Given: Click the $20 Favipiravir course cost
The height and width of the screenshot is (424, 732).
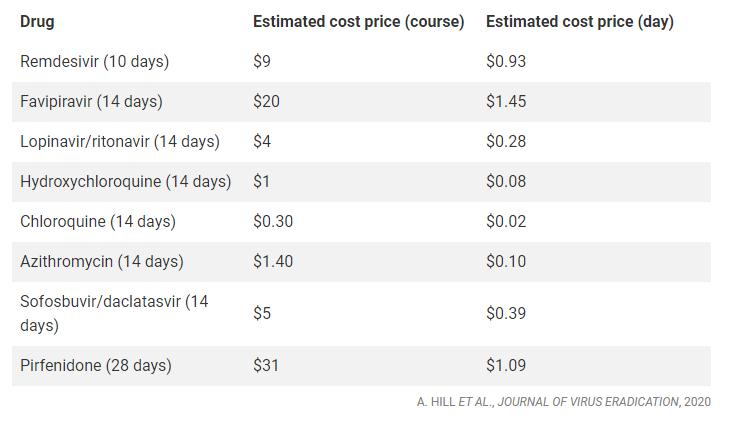Looking at the screenshot, I should [266, 101].
